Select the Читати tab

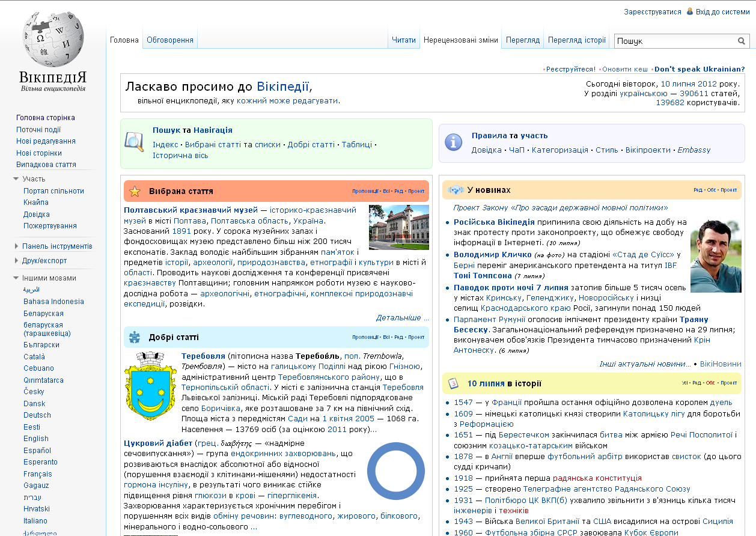point(404,40)
